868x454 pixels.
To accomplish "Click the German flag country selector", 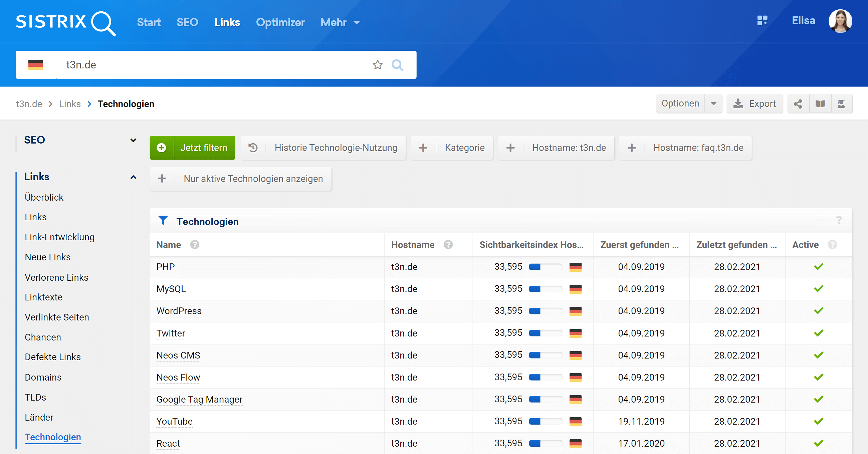I will [36, 65].
